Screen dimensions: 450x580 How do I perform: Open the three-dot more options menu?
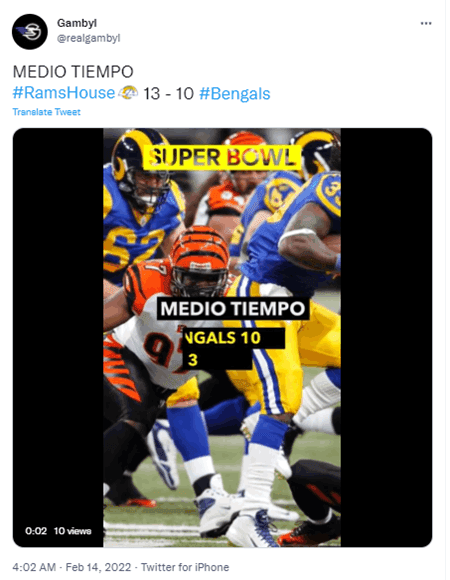(x=426, y=23)
